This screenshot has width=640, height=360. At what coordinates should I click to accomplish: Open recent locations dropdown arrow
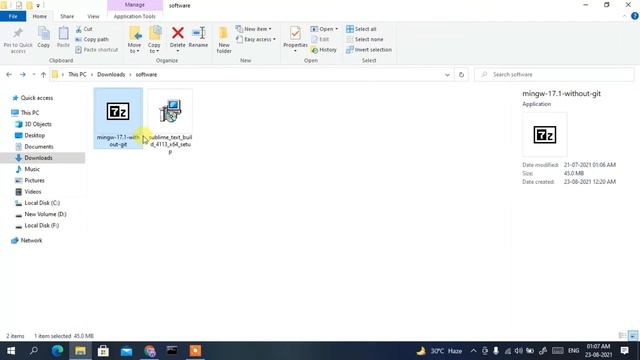[x=34, y=75]
